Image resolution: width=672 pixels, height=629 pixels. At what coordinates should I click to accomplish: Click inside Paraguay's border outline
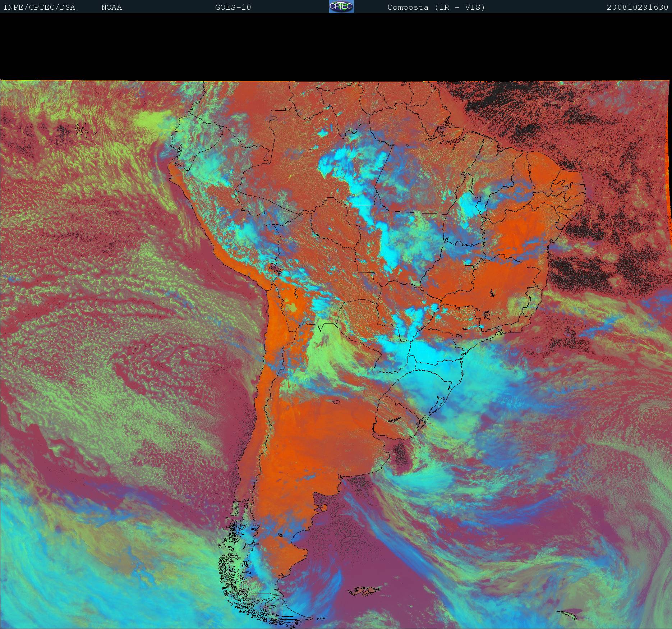tap(359, 313)
